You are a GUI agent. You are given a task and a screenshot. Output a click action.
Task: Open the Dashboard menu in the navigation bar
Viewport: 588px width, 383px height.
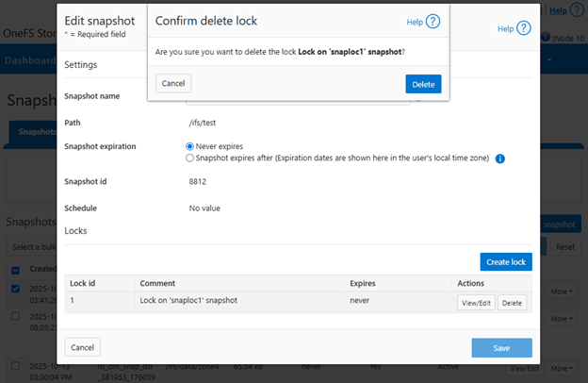tap(28, 60)
